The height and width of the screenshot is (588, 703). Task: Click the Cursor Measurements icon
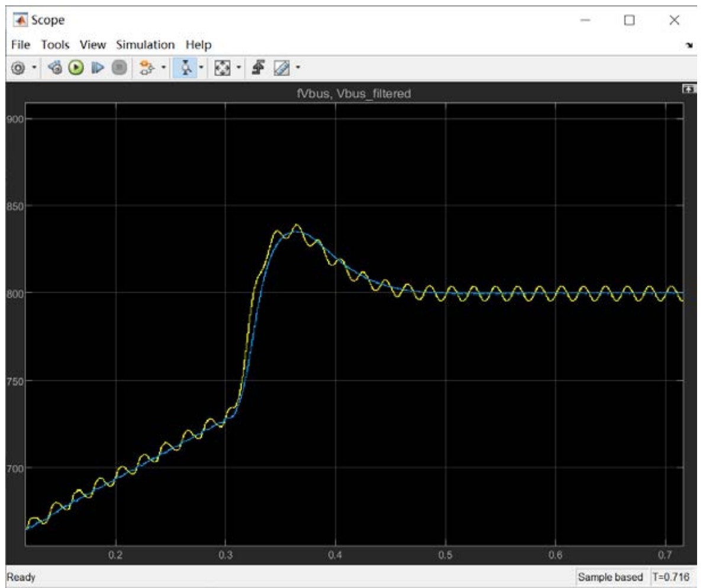[282, 69]
